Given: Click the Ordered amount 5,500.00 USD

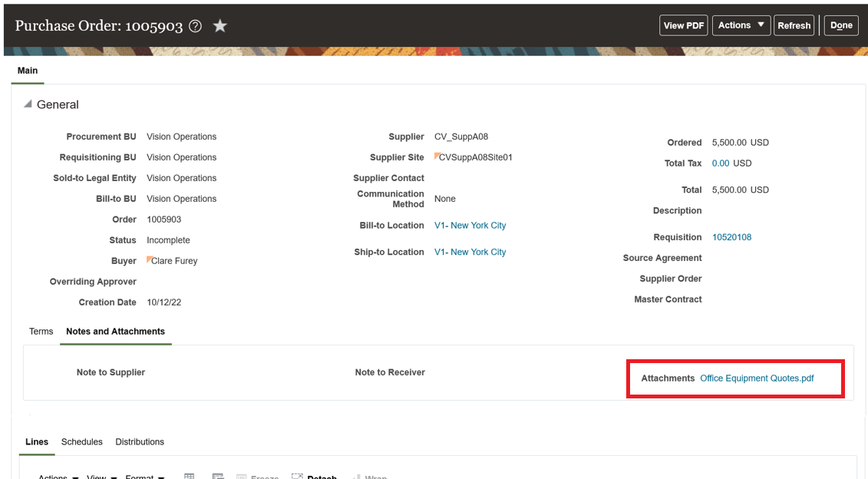Looking at the screenshot, I should click(x=740, y=142).
